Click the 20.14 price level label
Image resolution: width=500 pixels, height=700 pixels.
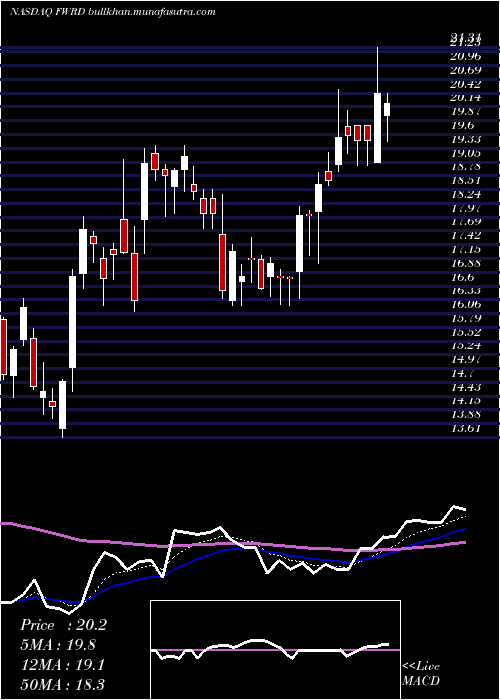click(466, 98)
